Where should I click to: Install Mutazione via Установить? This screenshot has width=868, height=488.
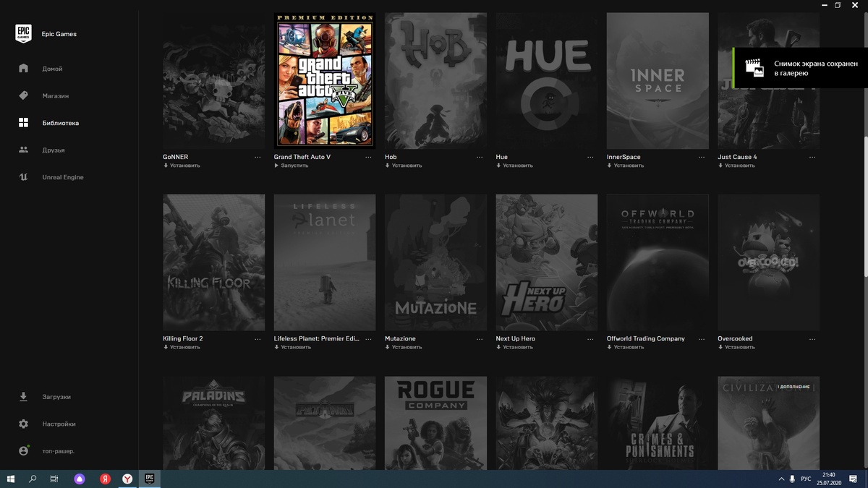[404, 347]
